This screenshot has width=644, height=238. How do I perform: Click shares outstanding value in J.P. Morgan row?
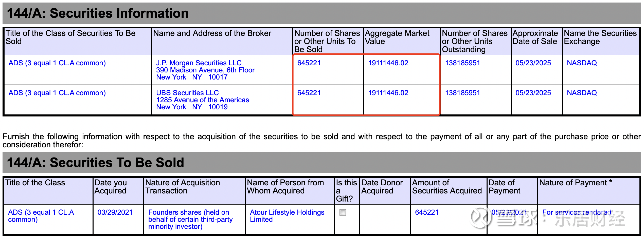pyautogui.click(x=462, y=63)
